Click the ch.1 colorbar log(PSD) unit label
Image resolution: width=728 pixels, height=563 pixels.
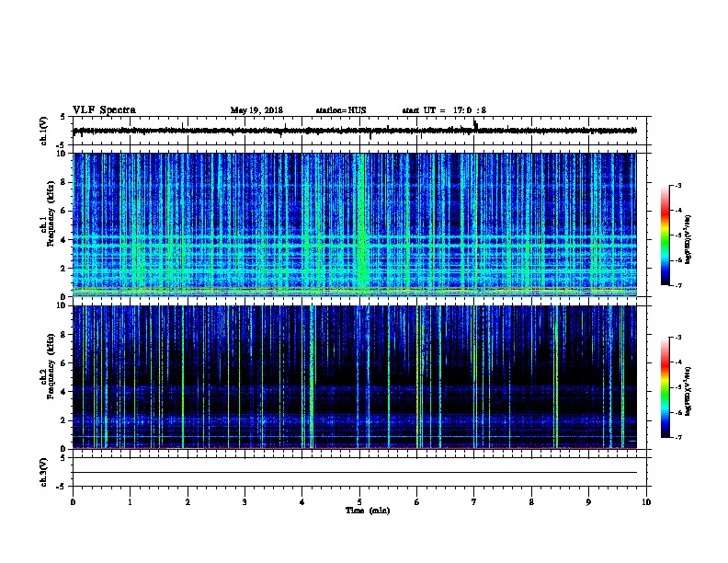(688, 239)
